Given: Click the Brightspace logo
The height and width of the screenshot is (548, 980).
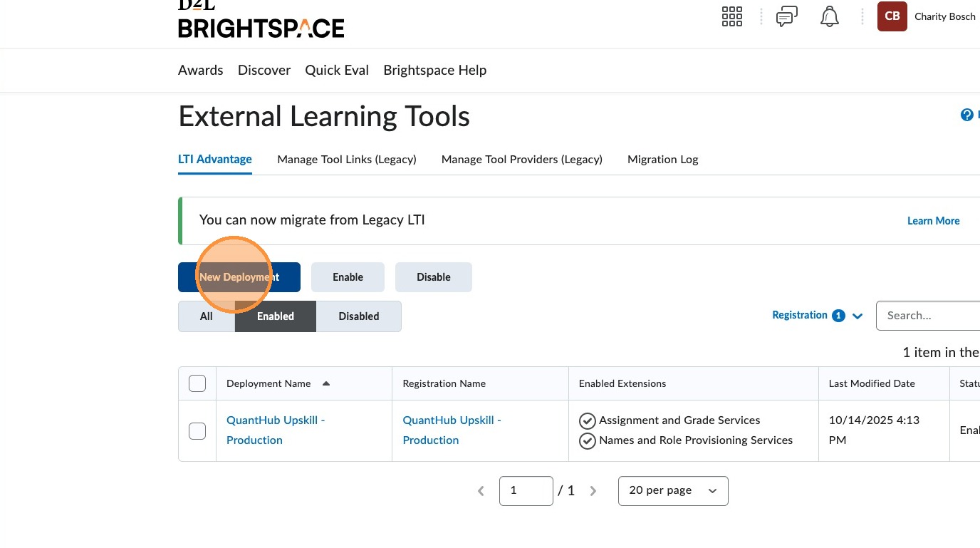Looking at the screenshot, I should (261, 21).
